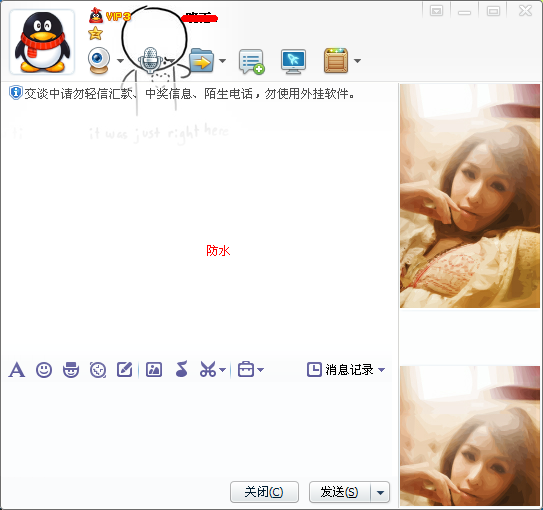The image size is (543, 510).
Task: Open the send options arrow beside 发送
Action: [x=380, y=492]
